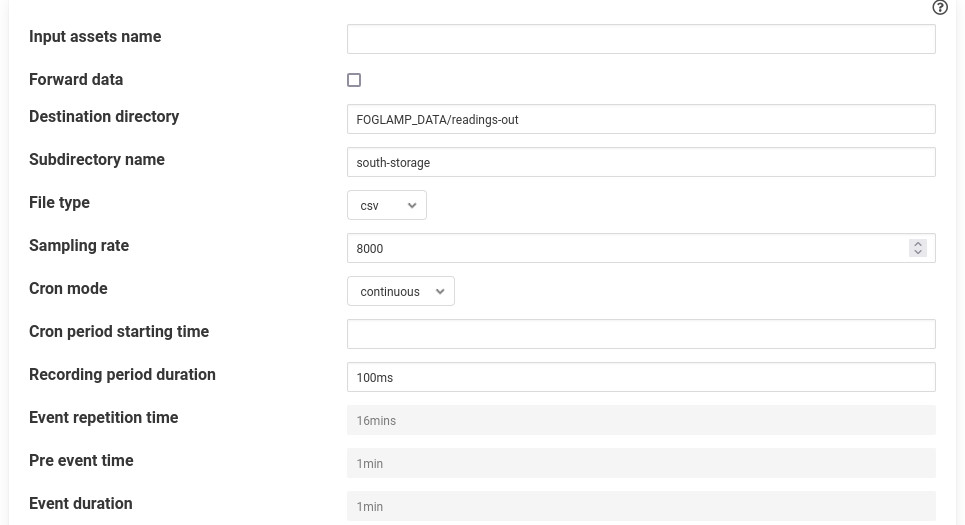Expand the Cron mode dropdown
965x525 pixels.
(x=401, y=291)
